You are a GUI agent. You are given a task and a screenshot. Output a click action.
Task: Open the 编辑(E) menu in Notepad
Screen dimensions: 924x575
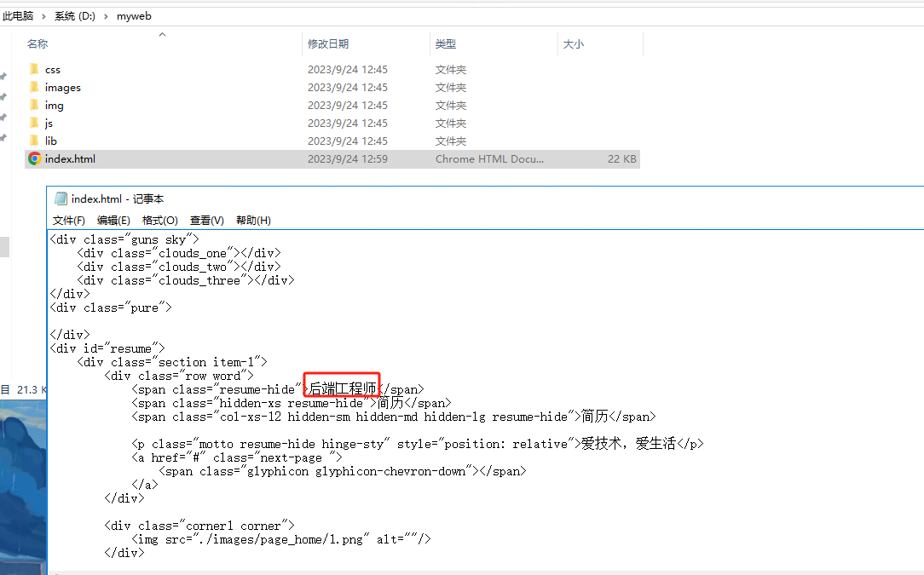point(113,220)
